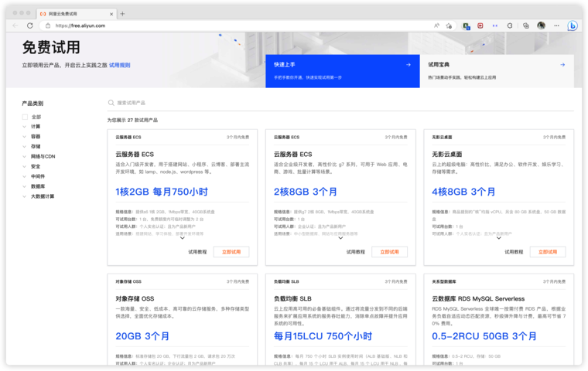Check the 全部 category checkbox
The height and width of the screenshot is (371, 588).
(25, 117)
